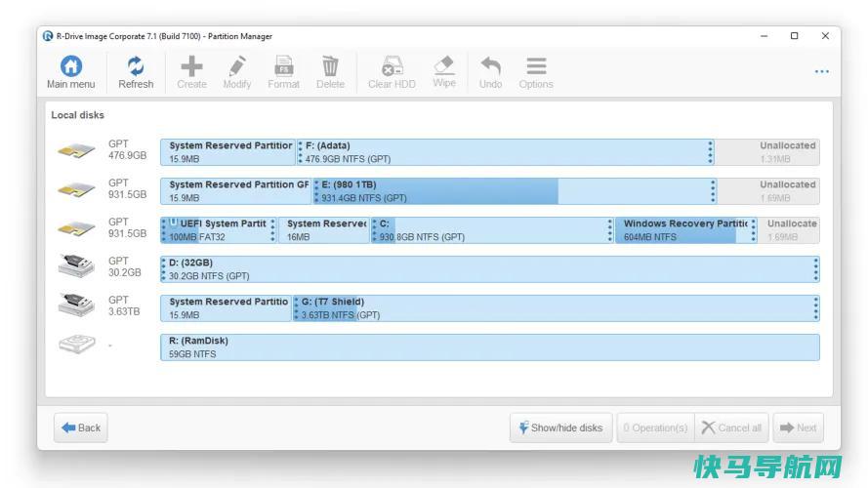Select System Reserved Partition on 476.9GB disk
Viewport: 868px width, 488px height.
point(228,152)
